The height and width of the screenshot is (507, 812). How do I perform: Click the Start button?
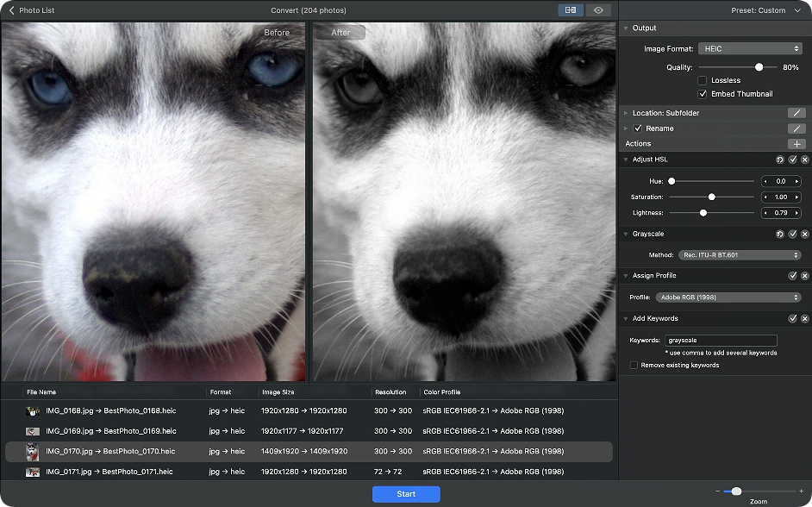click(x=406, y=494)
